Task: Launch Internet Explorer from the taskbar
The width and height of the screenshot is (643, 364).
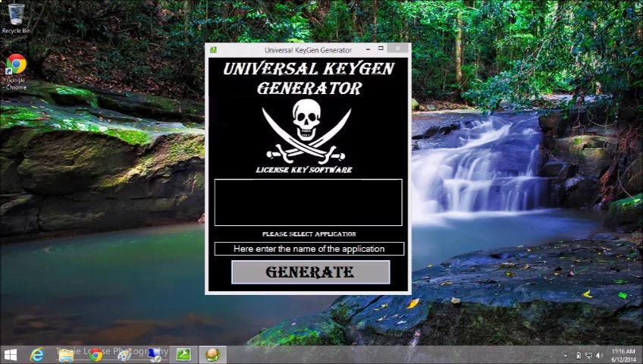Action: point(37,355)
